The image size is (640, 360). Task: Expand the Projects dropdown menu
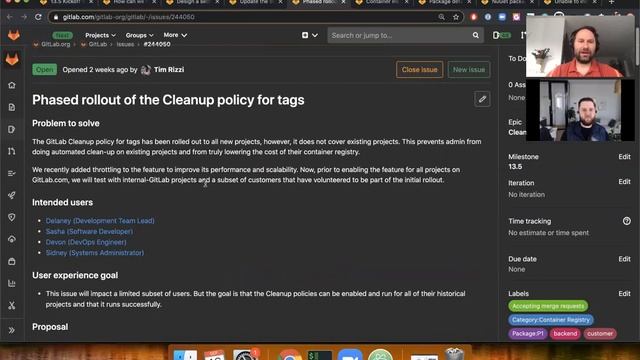click(x=100, y=35)
